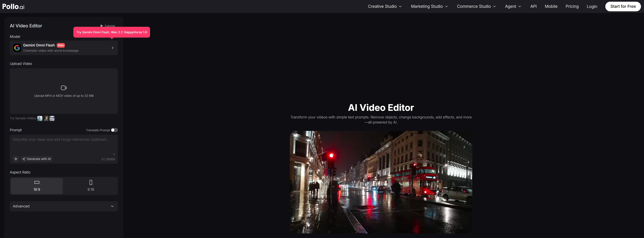Click the pink Try Gemini Omni Flash tooltip
This screenshot has height=238, width=644.
point(111,32)
